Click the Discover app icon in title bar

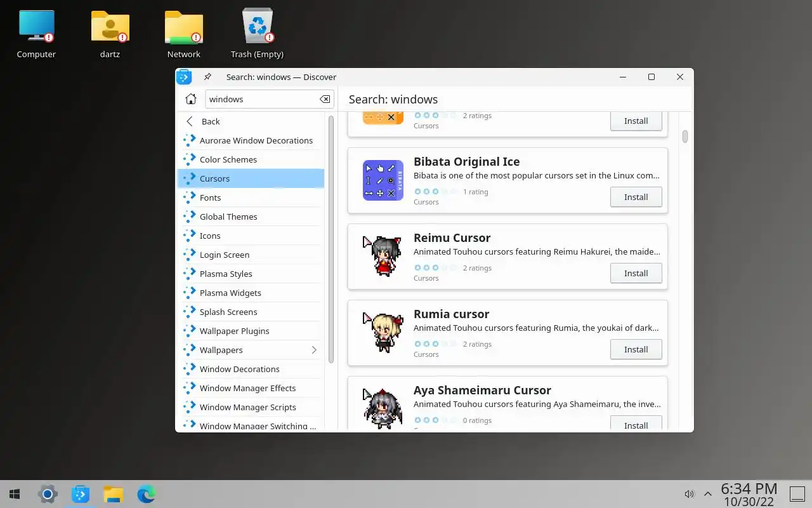(x=184, y=77)
